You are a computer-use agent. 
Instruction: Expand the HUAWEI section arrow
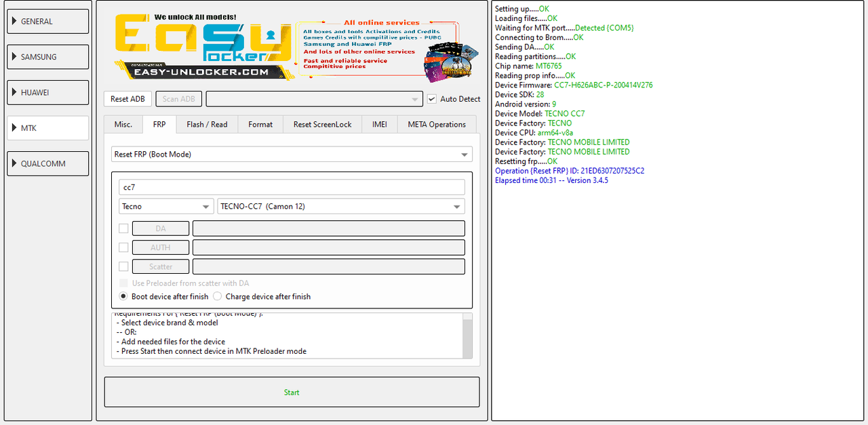(15, 92)
